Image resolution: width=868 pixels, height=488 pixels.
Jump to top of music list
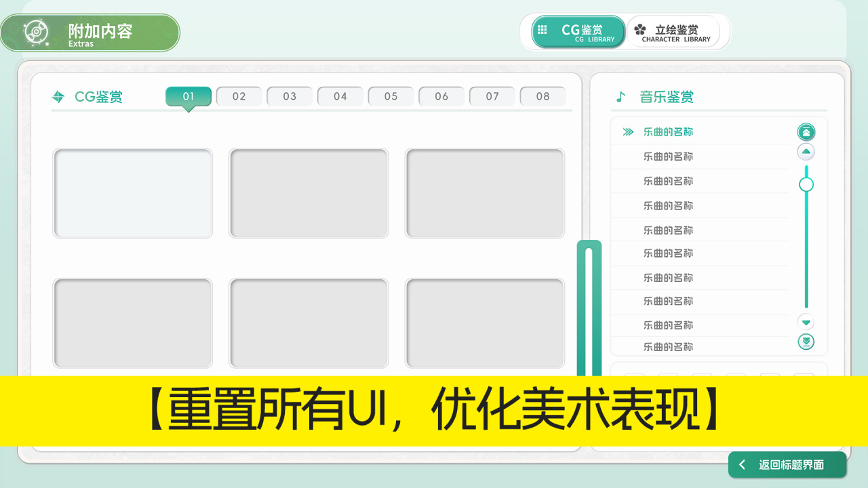tap(806, 131)
